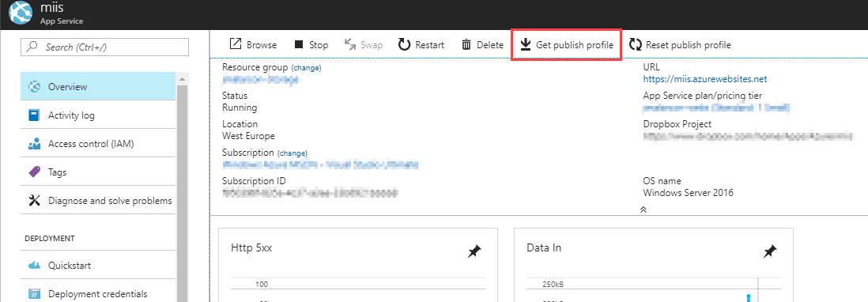Image resolution: width=868 pixels, height=302 pixels.
Task: Click the DEPLOYMENT section header
Action: [x=50, y=239]
